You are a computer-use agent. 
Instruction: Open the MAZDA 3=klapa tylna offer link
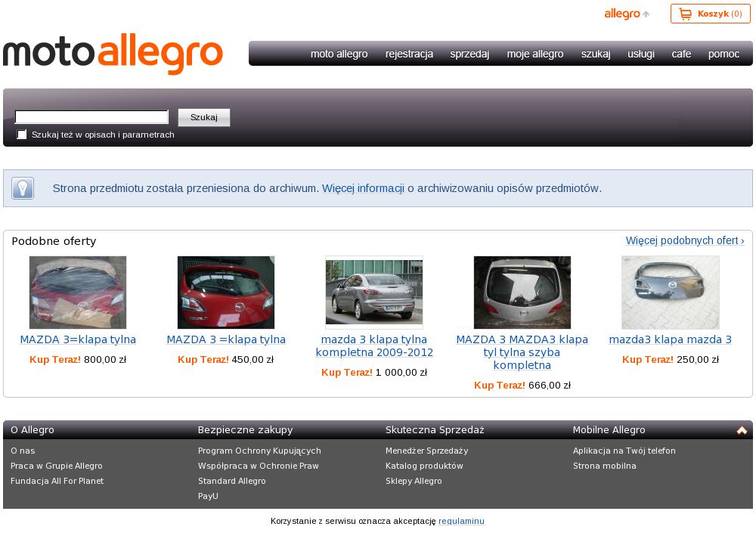[78, 339]
